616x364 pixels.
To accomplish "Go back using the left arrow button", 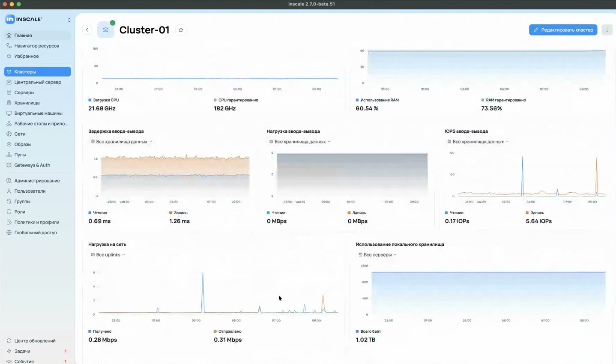I will tap(87, 30).
